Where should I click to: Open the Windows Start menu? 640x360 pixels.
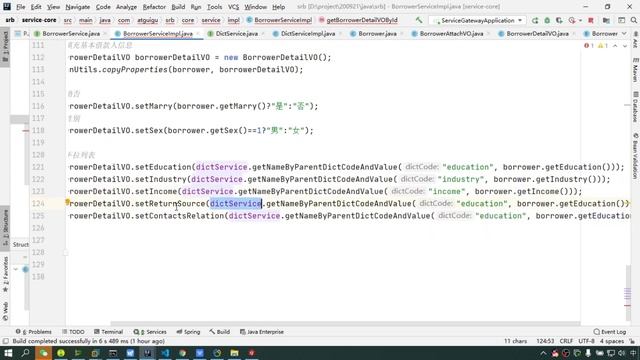pos(8,353)
